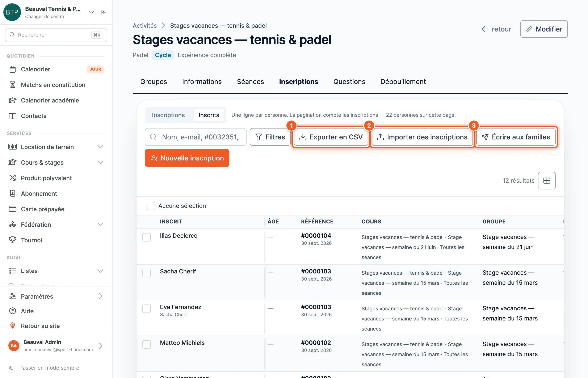Select the Inscriptions segmented view
Image resolution: width=588 pixels, height=378 pixels.
pos(168,115)
